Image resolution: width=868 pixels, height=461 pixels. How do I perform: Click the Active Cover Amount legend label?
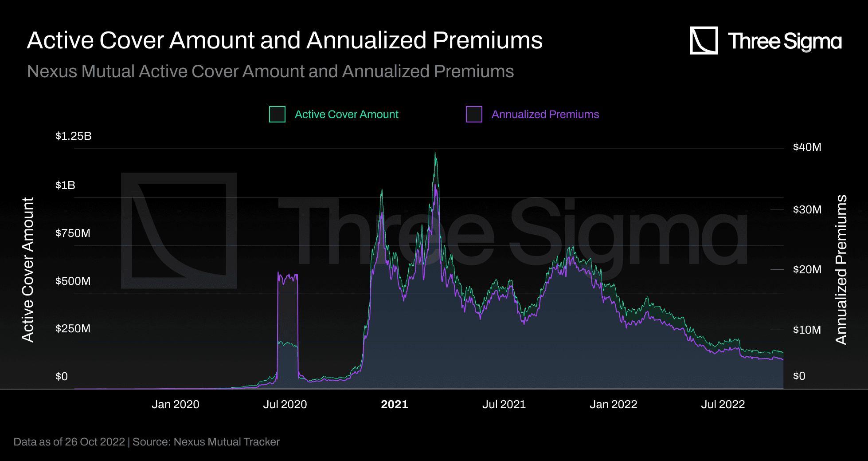click(346, 114)
